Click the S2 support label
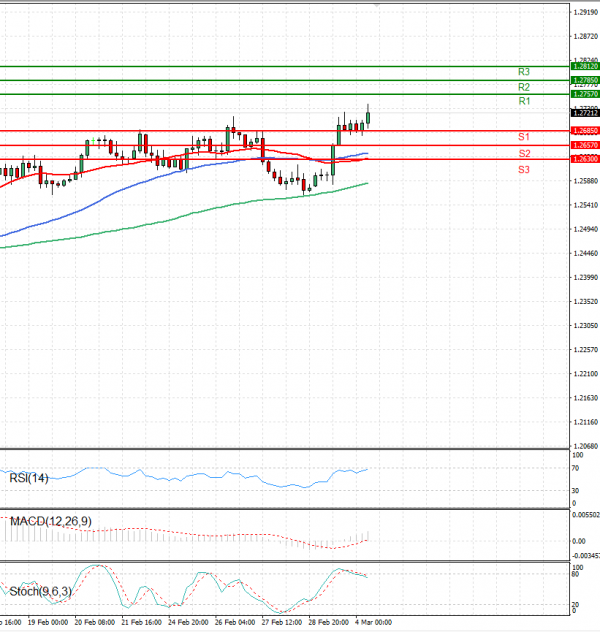The height and width of the screenshot is (632, 600). pos(524,153)
